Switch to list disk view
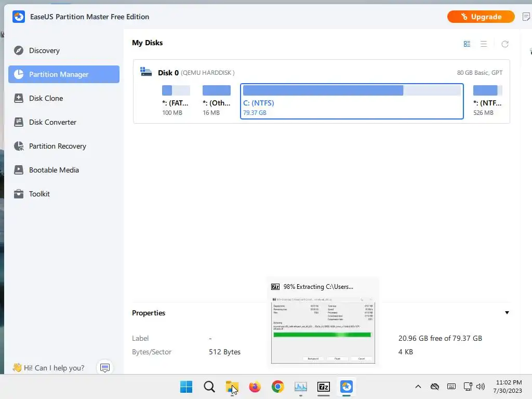The height and width of the screenshot is (399, 532). pyautogui.click(x=484, y=44)
